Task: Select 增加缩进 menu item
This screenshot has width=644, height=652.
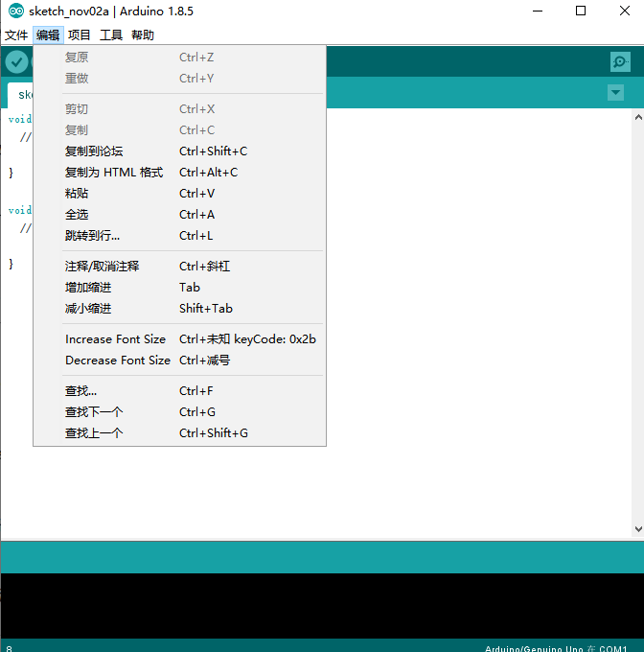Action: (88, 288)
